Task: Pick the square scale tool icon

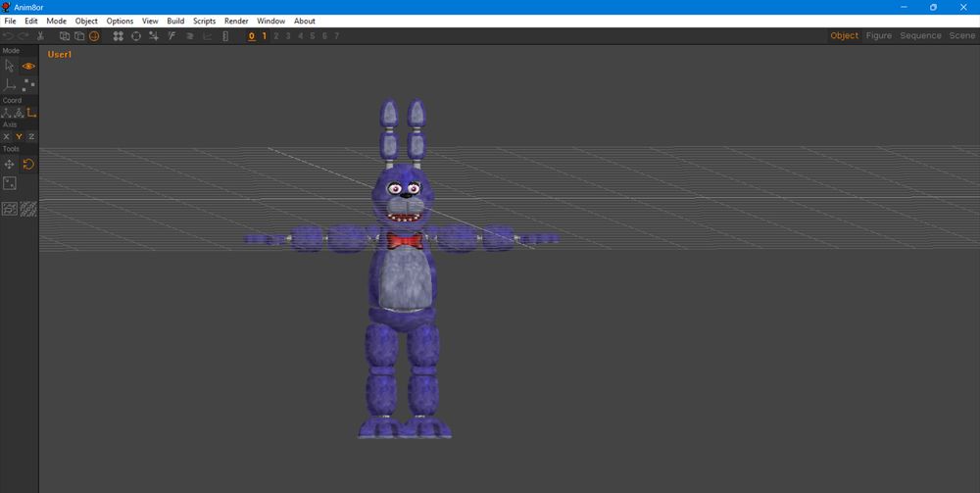Action: pos(10,183)
